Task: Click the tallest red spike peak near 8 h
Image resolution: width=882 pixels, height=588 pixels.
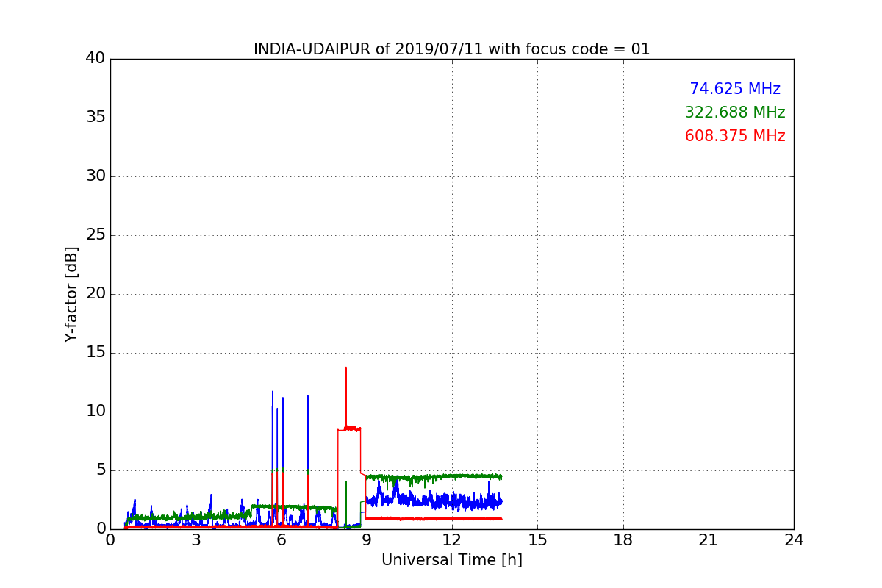Action: (345, 367)
